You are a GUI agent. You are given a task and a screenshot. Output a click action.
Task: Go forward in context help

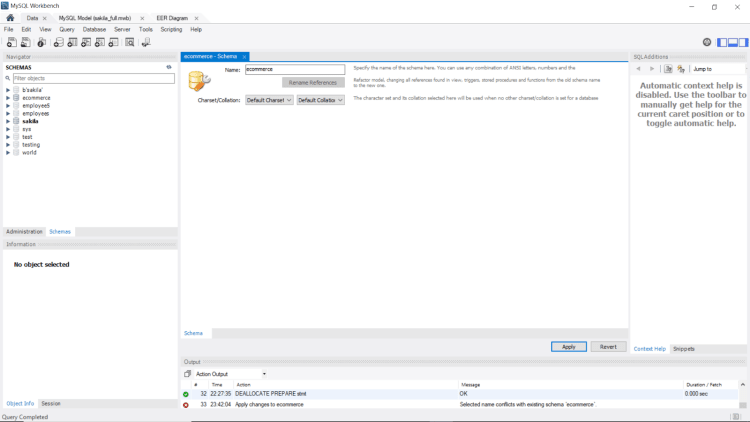(652, 69)
